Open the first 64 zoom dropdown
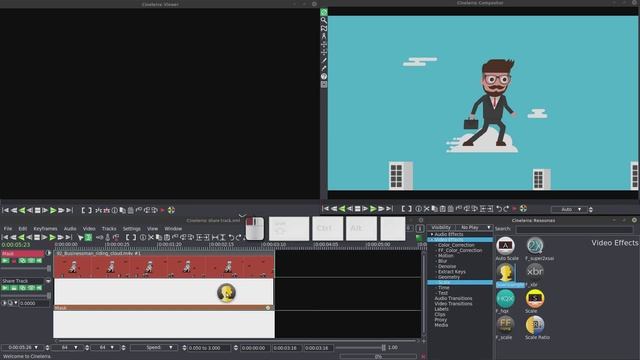640x360 pixels. (x=67, y=347)
